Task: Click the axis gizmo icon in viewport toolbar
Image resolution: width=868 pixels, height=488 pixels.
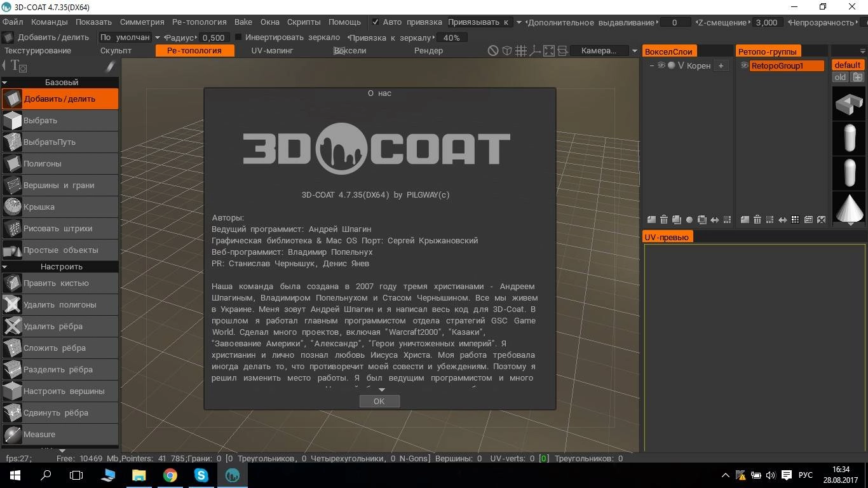Action: 534,51
